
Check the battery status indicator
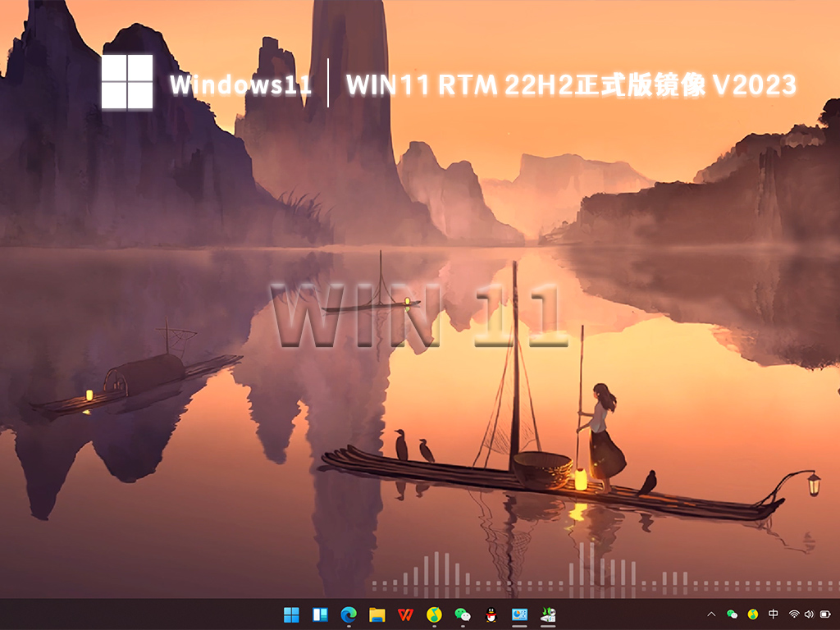(824, 614)
